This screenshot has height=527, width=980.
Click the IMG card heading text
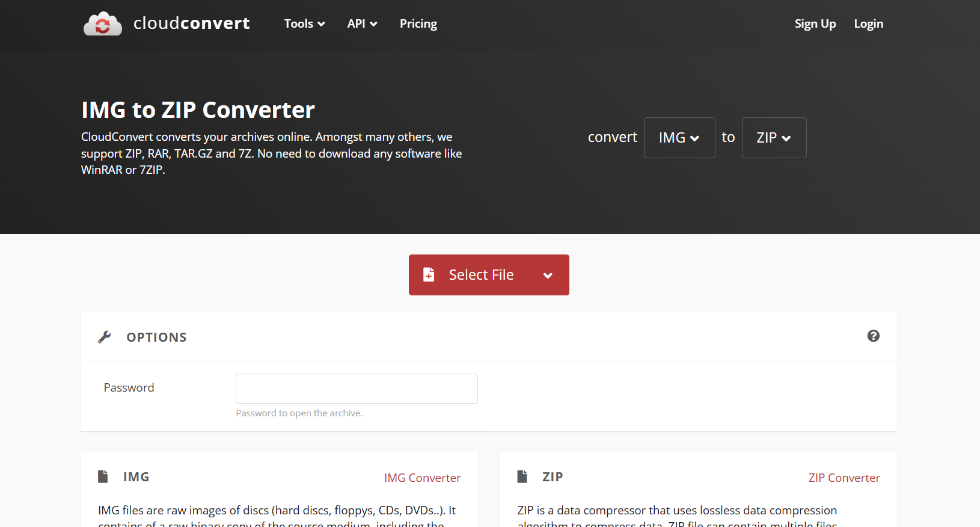pos(136,477)
